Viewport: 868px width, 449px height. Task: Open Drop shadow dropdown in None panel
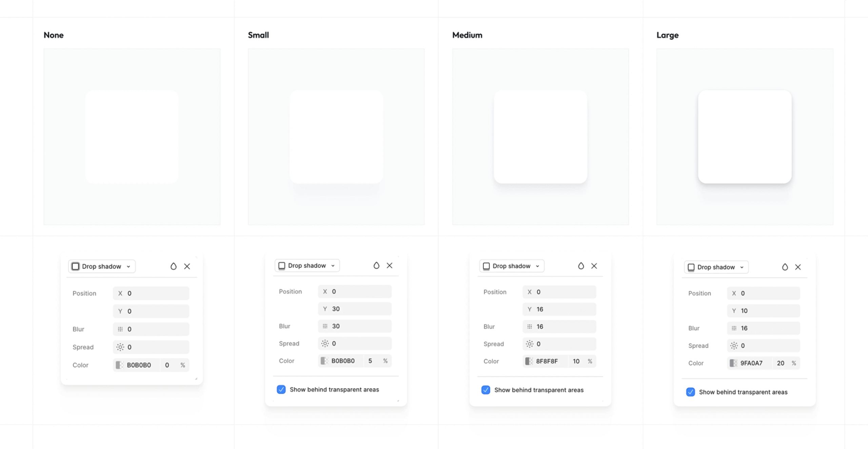point(102,266)
